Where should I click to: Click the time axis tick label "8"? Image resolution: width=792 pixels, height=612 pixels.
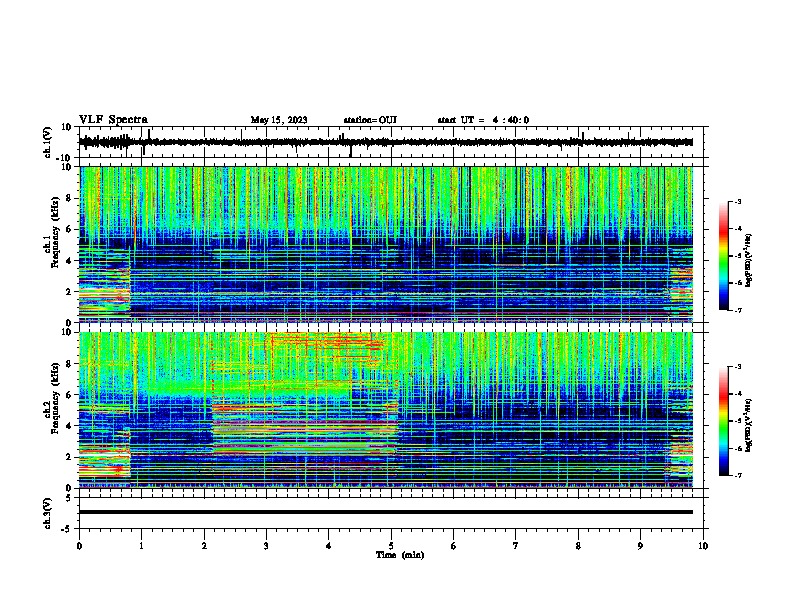point(578,546)
